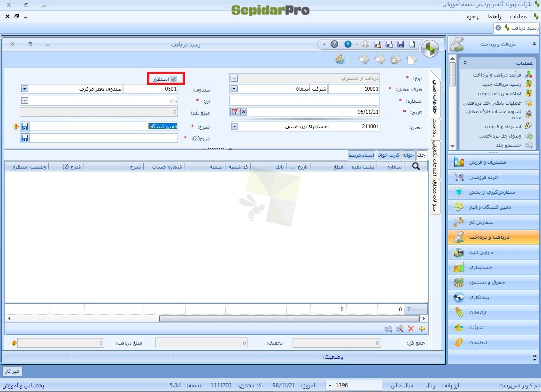The image size is (541, 392).
Task: Click the warning icon beside مبلغ دریافت
Action: 14,343
